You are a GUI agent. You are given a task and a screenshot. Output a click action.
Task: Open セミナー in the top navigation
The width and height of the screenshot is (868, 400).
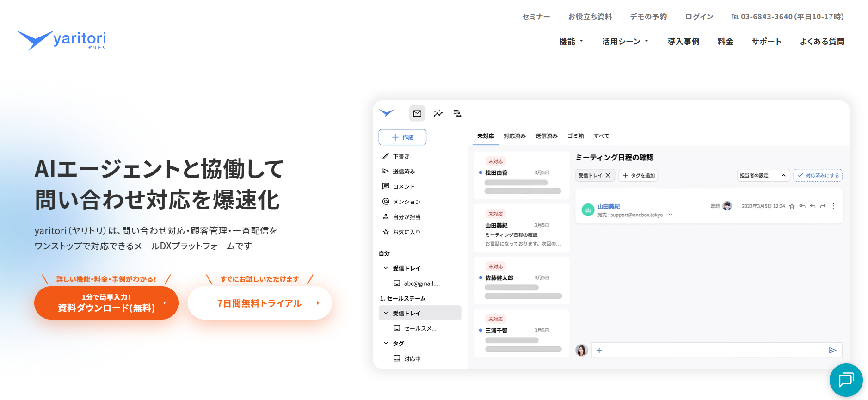pos(536,17)
